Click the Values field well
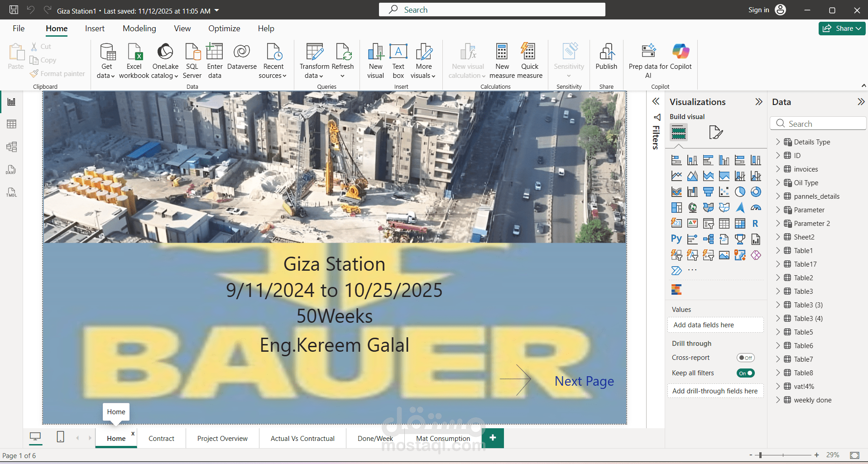The height and width of the screenshot is (464, 868). point(715,325)
